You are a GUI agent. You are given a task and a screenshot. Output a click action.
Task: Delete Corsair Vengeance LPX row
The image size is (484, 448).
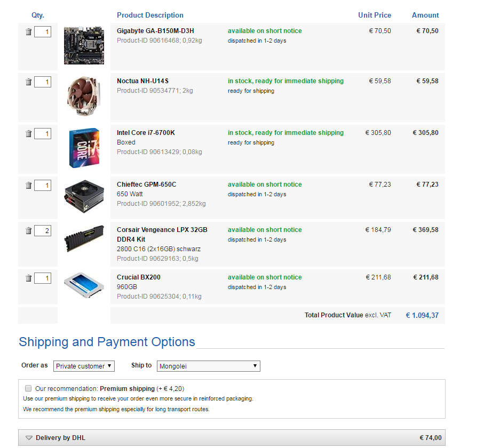pos(29,231)
